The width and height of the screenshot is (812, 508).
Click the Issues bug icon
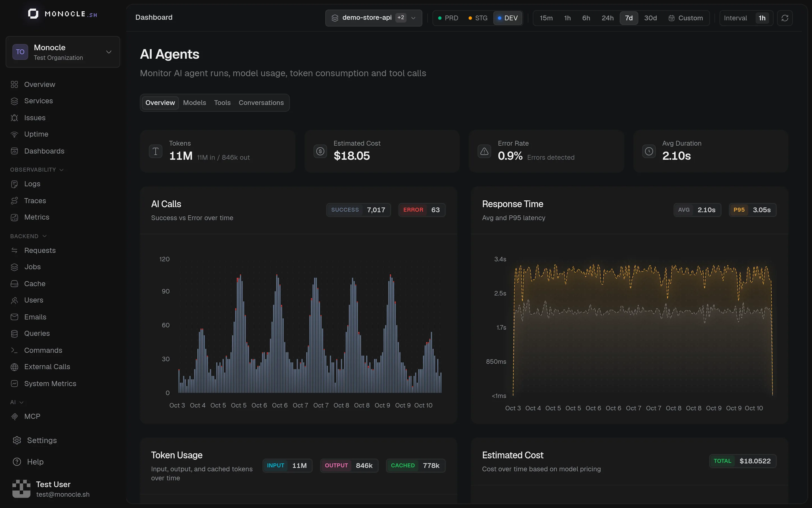(x=14, y=118)
